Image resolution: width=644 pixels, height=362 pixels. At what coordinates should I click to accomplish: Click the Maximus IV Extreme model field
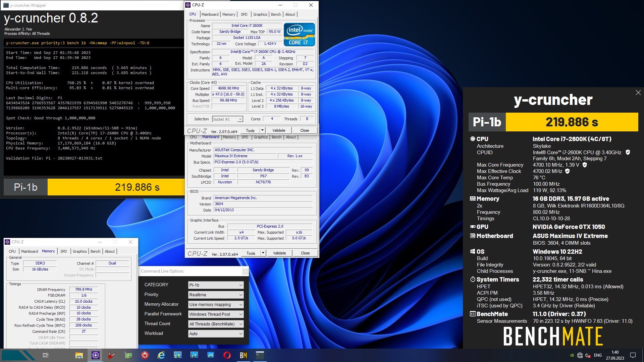(245, 156)
